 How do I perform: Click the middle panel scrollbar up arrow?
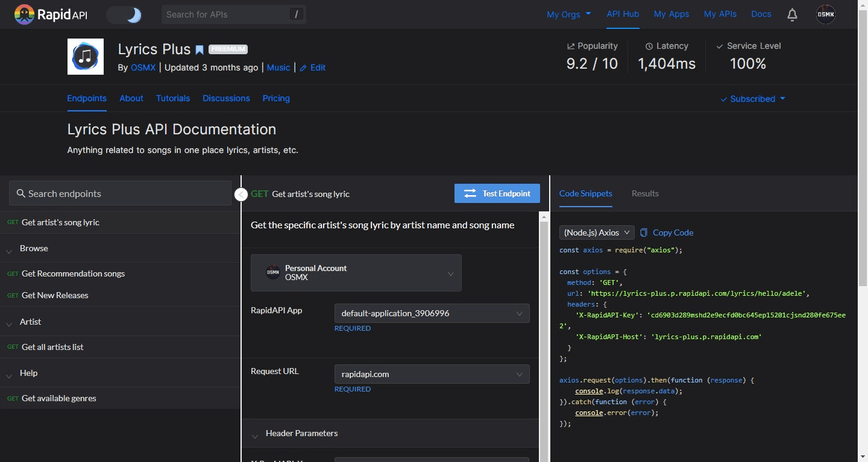click(x=544, y=217)
